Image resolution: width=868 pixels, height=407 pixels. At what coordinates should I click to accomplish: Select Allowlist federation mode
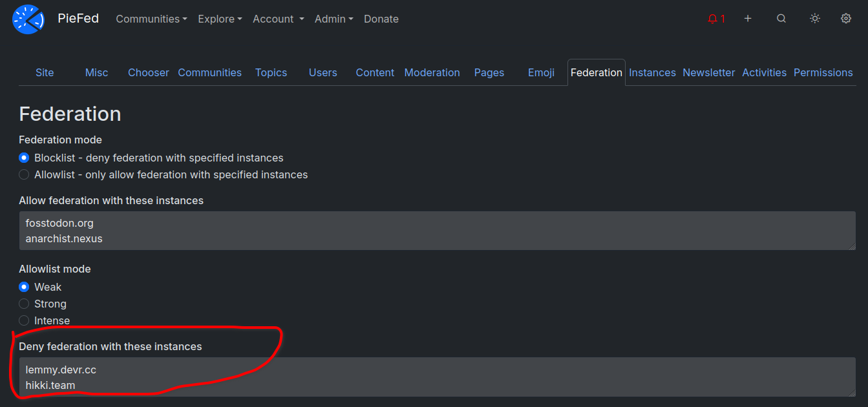pyautogui.click(x=24, y=174)
